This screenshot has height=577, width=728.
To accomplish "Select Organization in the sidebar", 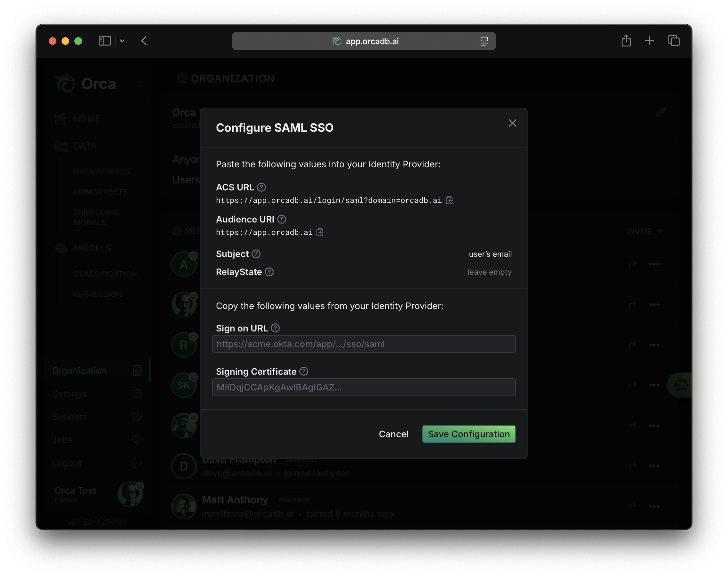I will [x=79, y=370].
